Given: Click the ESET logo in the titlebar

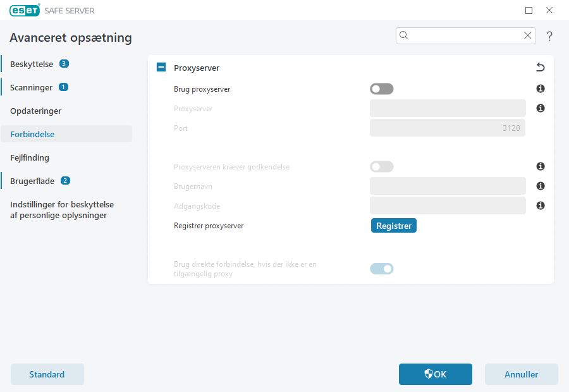Looking at the screenshot, I should click(x=25, y=10).
